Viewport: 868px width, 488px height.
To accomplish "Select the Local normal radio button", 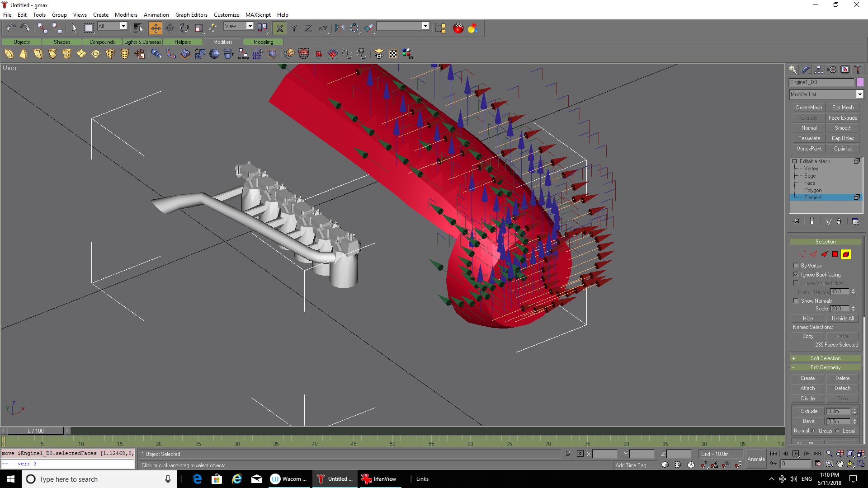I will tap(838, 431).
